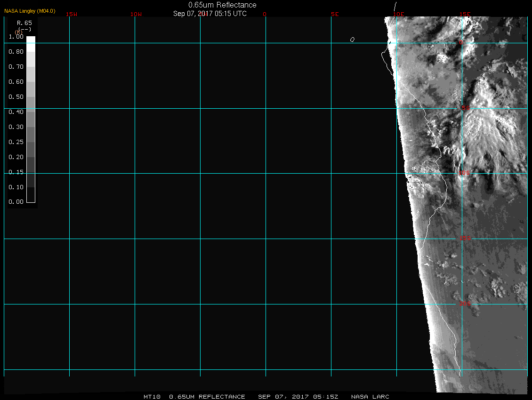Click the NASA Langley (M04.0) label

[x=30, y=11]
